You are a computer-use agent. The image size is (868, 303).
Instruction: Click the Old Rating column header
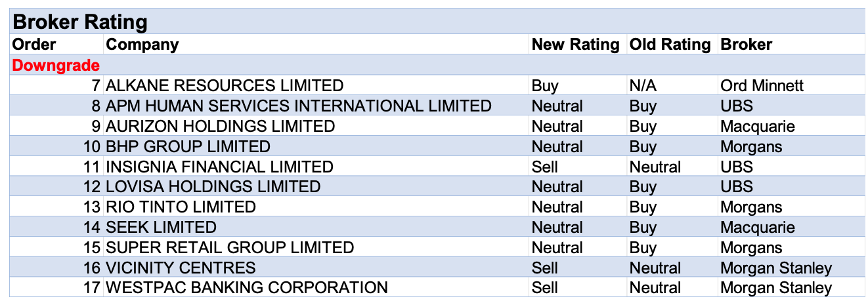pyautogui.click(x=670, y=45)
